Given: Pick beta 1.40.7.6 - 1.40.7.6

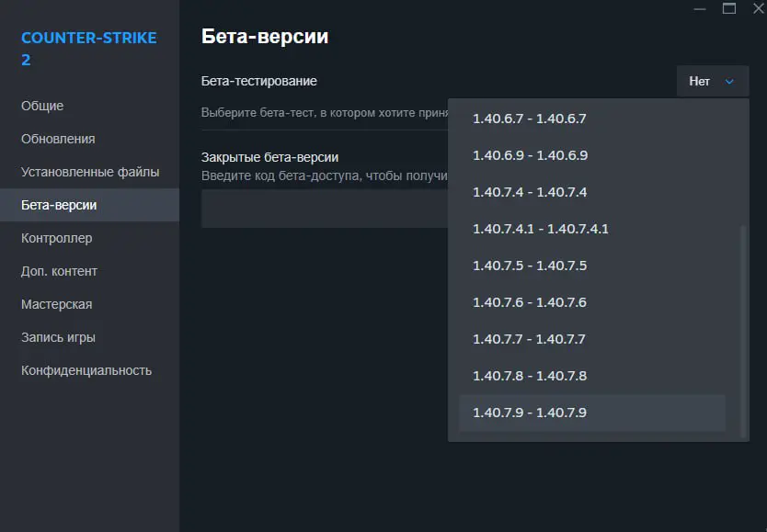Looking at the screenshot, I should tap(592, 302).
